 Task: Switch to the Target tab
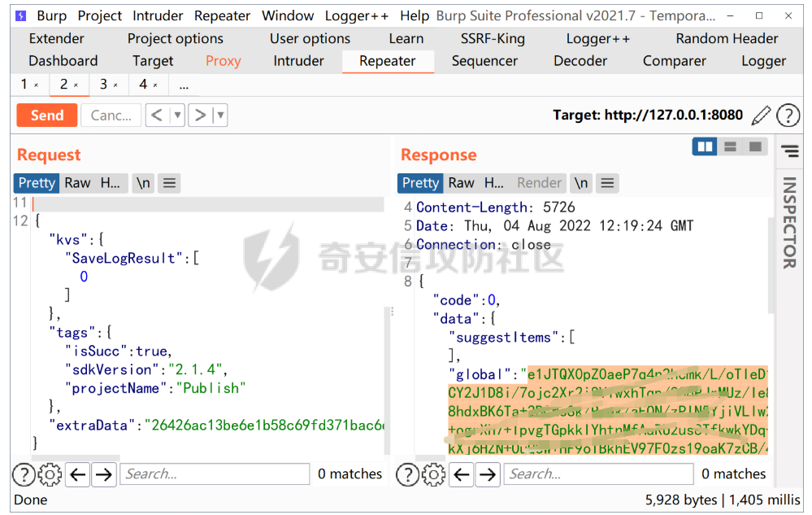(x=153, y=61)
